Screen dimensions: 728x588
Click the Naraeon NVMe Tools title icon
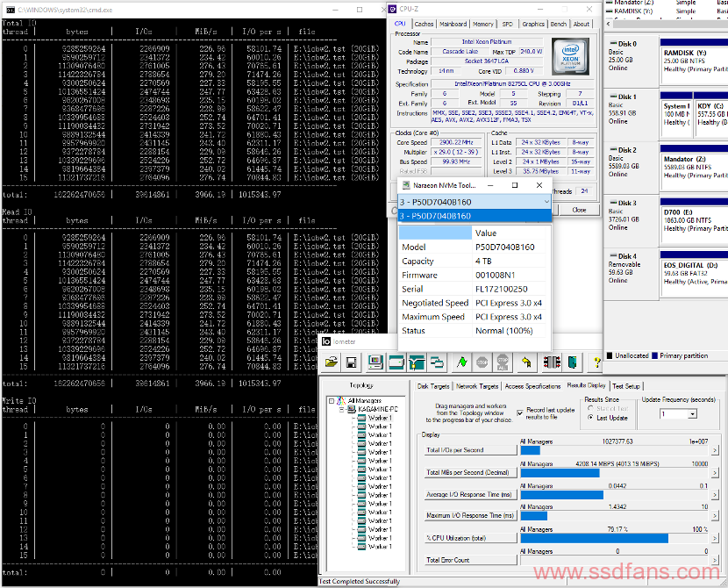point(406,185)
